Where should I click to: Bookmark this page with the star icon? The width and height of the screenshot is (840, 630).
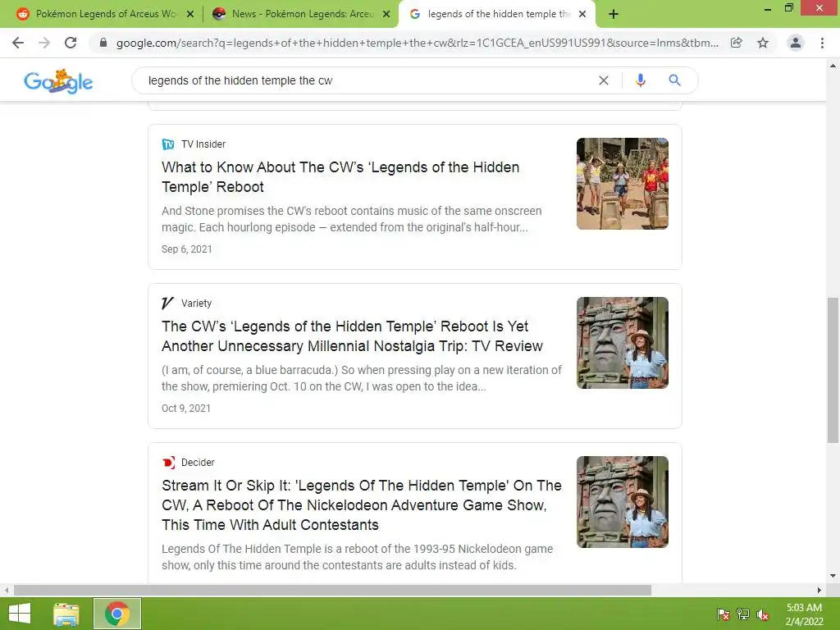[763, 43]
